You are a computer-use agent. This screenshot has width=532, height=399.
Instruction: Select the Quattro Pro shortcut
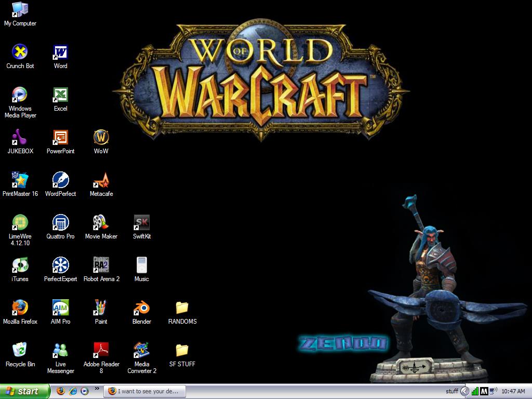click(60, 223)
